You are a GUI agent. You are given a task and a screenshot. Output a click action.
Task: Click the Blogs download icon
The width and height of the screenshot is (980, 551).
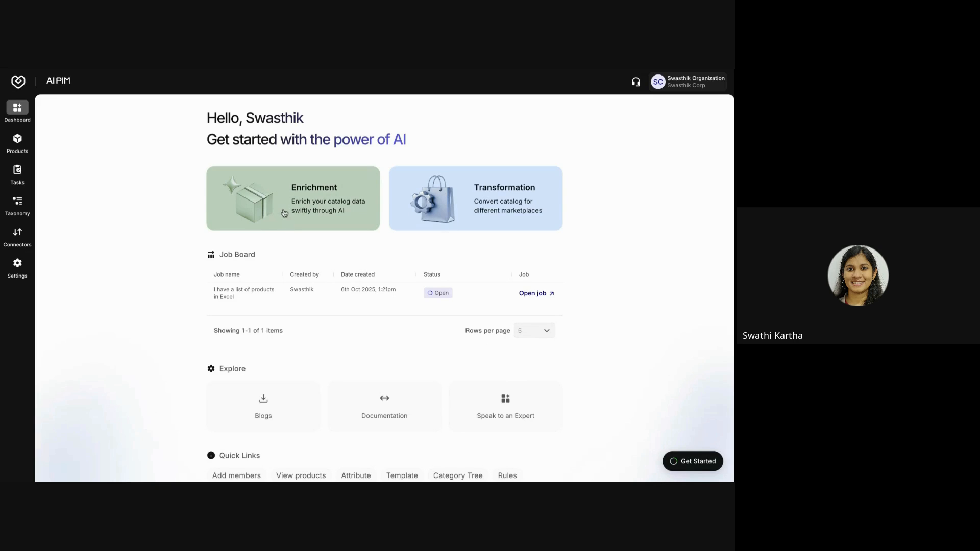pos(263,398)
